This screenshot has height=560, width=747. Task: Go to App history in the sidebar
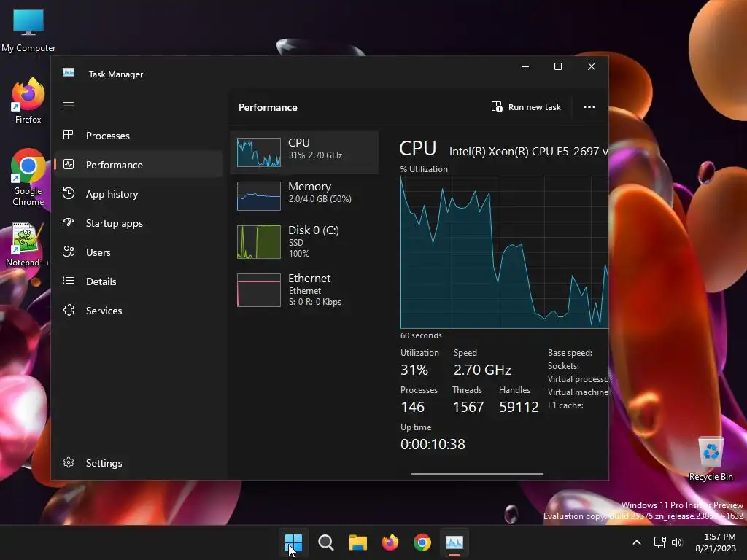coord(138,194)
